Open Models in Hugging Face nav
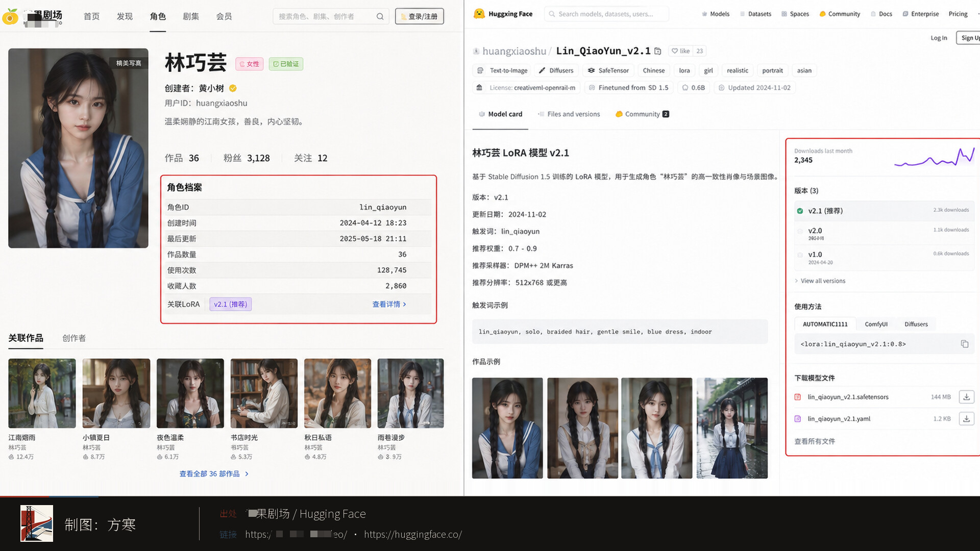The width and height of the screenshot is (980, 551). click(x=716, y=14)
